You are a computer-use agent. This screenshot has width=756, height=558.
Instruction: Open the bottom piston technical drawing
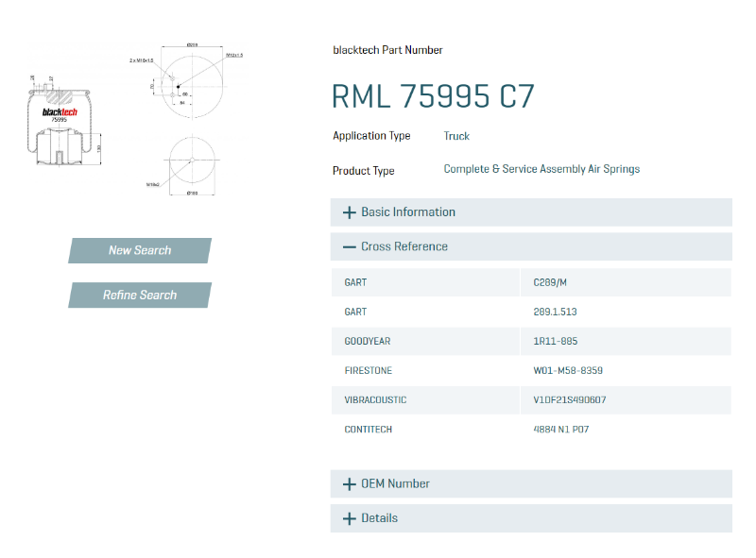185,165
